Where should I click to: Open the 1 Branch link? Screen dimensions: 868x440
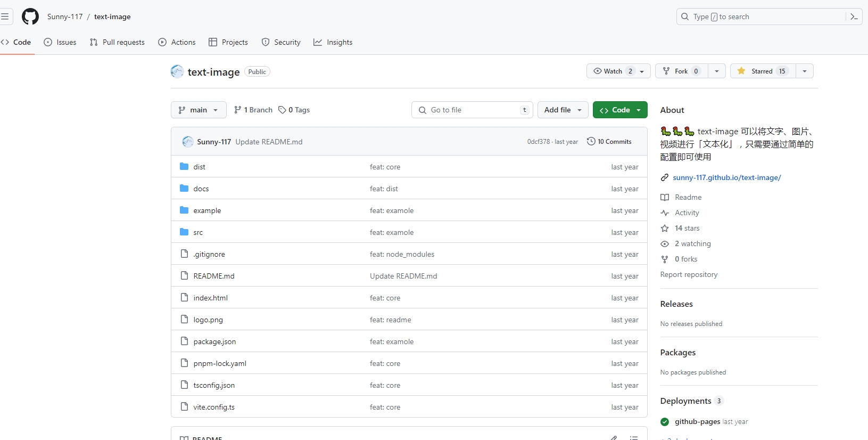[x=253, y=110]
